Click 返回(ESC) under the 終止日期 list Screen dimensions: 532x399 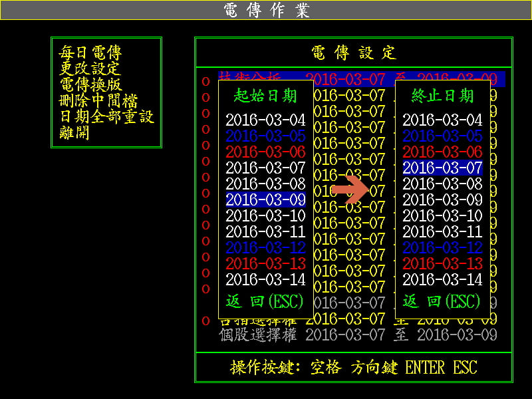[x=441, y=302]
